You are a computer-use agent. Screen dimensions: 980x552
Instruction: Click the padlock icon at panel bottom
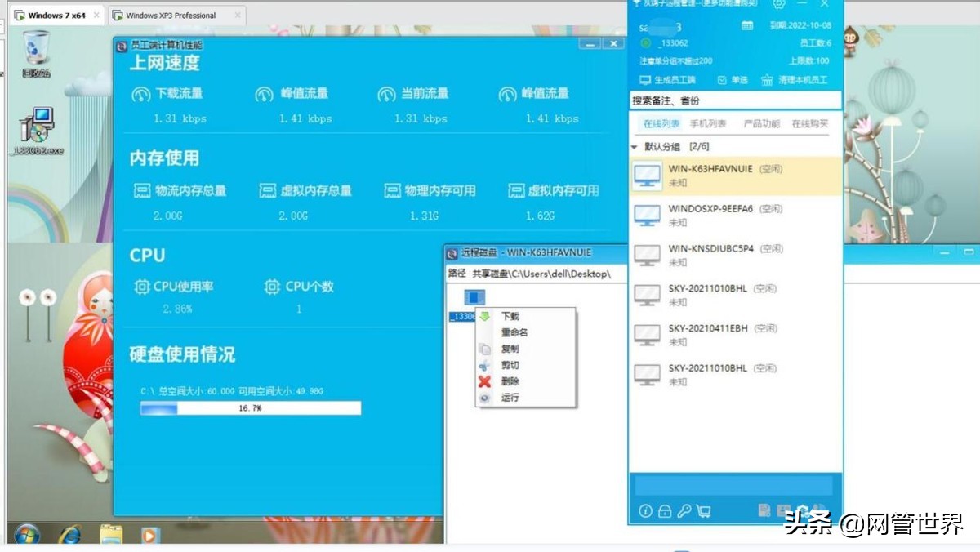click(666, 510)
